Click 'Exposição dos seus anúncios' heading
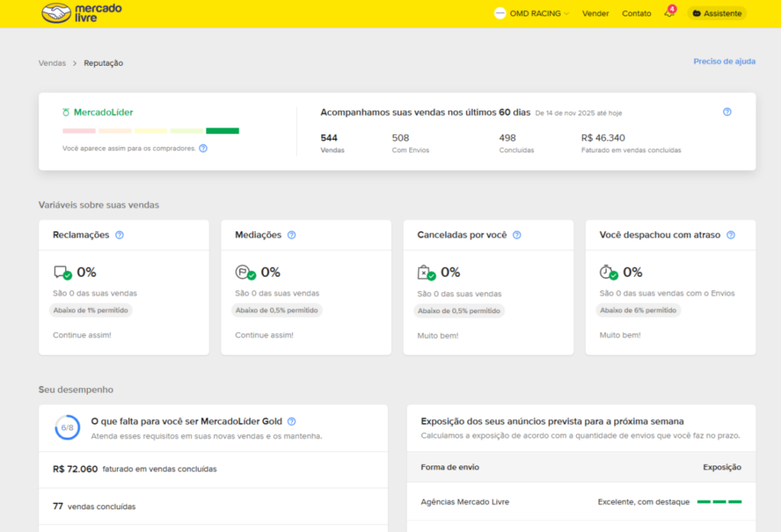The image size is (781, 532). click(x=552, y=421)
